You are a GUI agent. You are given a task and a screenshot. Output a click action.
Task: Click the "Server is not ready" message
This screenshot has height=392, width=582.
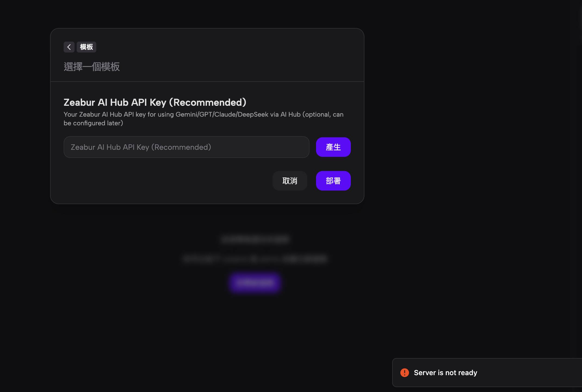click(445, 373)
